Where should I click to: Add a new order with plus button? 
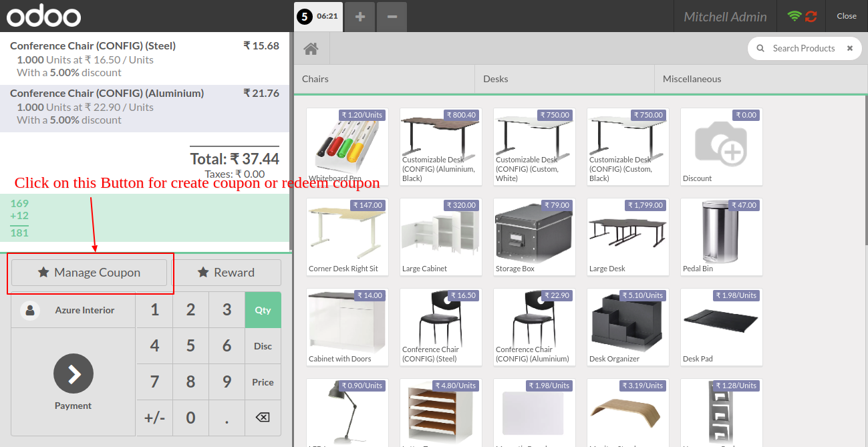click(x=360, y=17)
